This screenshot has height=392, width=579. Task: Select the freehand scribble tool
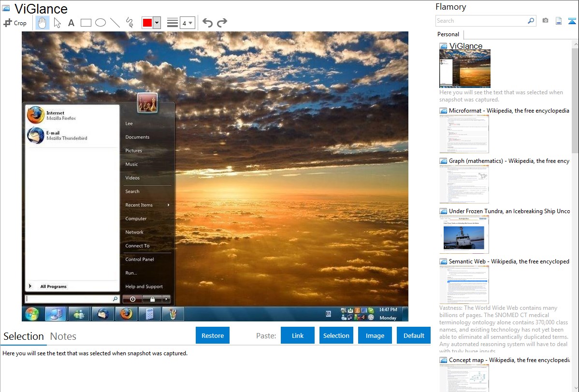pos(130,23)
